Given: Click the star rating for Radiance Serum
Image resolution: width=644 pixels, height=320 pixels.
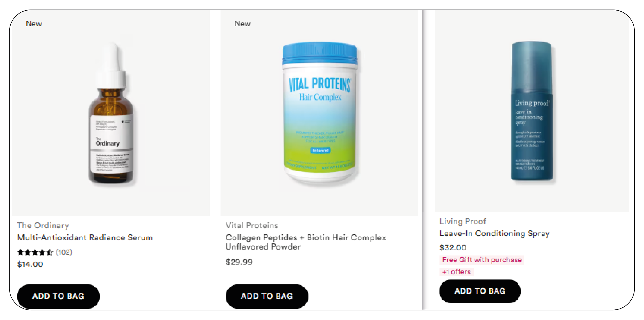Looking at the screenshot, I should (35, 252).
